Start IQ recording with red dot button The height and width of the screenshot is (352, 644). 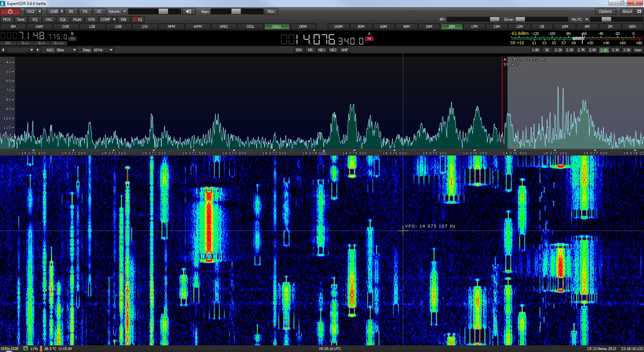click(138, 19)
